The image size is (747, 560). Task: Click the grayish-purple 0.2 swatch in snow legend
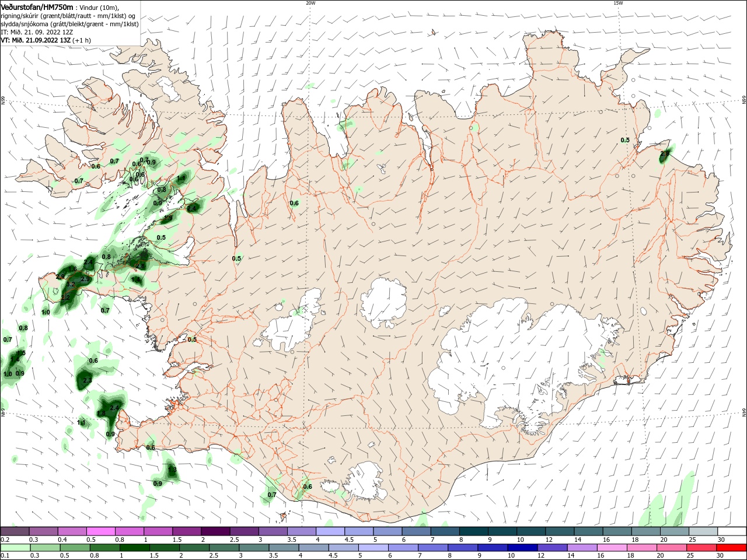15,531
